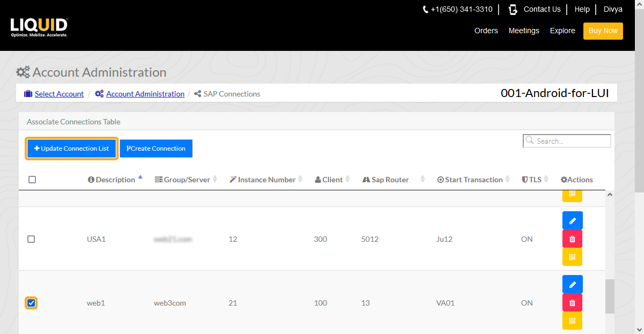This screenshot has height=334, width=644.
Task: Click the table scrollbar up arrow
Action: 609,195
